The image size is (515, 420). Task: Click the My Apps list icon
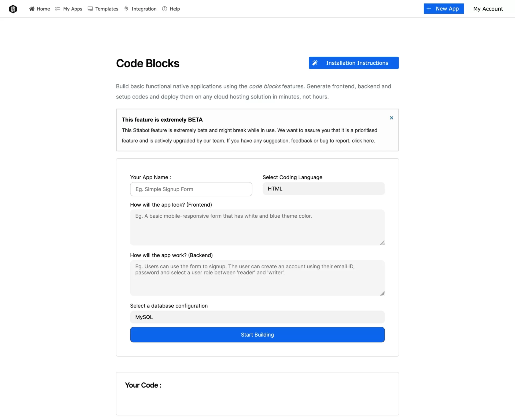(58, 9)
